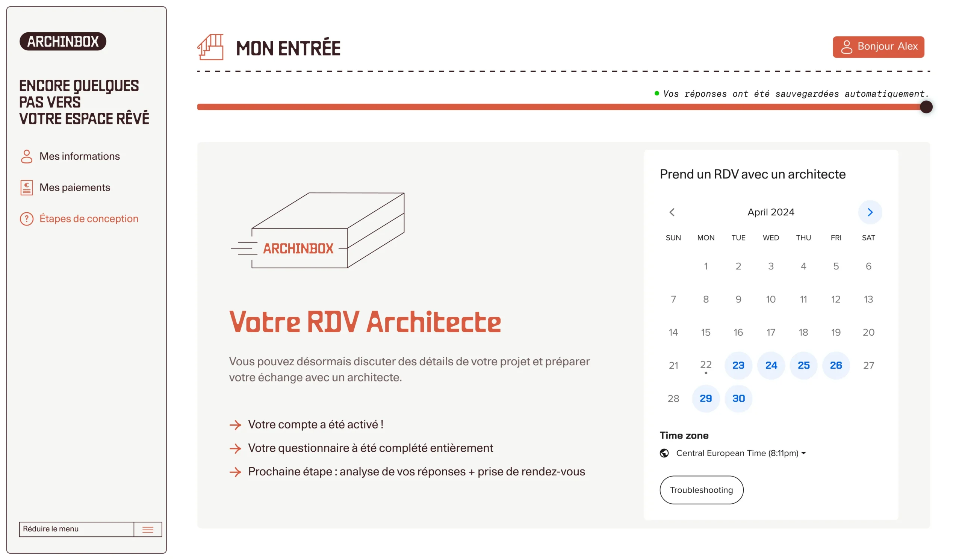Open Mes informations menu item
962x560 pixels.
[79, 156]
